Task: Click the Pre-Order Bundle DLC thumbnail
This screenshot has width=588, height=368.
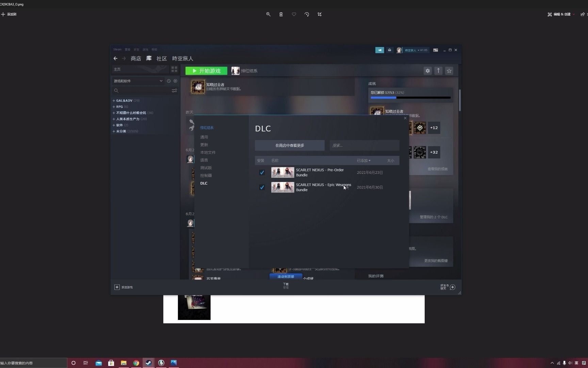Action: tap(282, 172)
